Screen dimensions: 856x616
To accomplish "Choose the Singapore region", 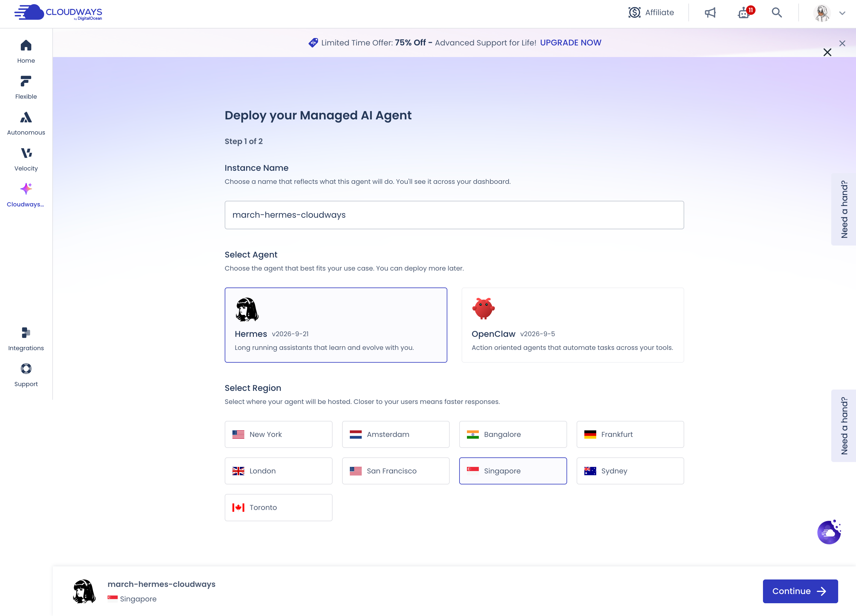I will coord(512,471).
